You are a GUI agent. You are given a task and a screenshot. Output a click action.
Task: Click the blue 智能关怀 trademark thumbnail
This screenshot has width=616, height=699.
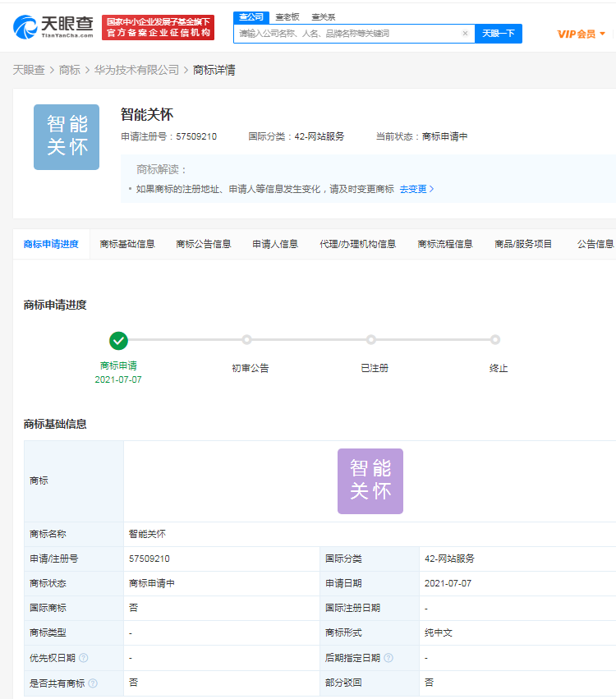point(67,137)
